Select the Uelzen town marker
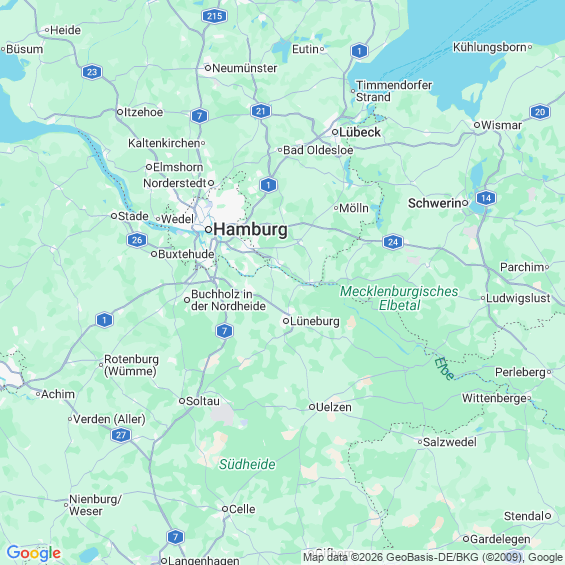Image resolution: width=565 pixels, height=565 pixels. click(x=312, y=407)
